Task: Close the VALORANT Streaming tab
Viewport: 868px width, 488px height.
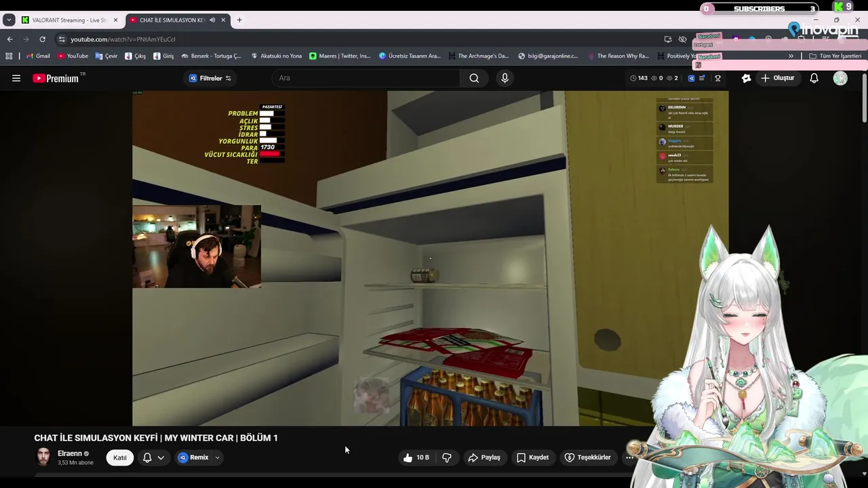Action: 115,20
